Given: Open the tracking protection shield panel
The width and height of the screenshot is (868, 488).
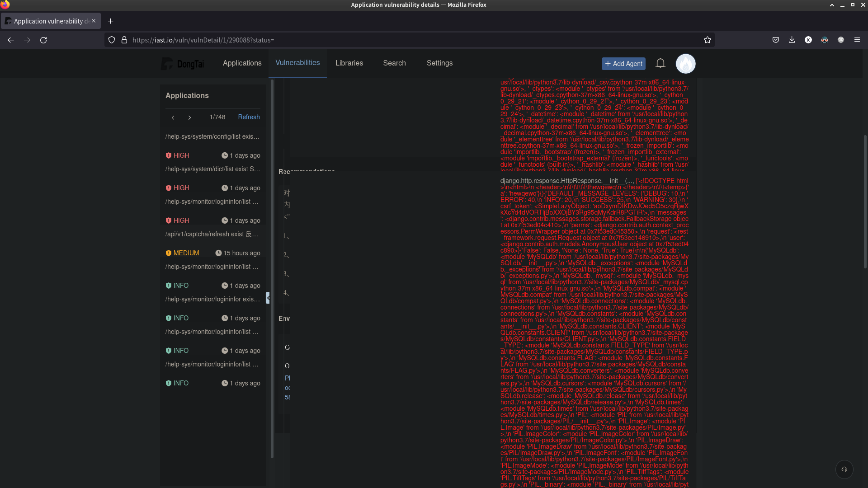Looking at the screenshot, I should click(111, 40).
